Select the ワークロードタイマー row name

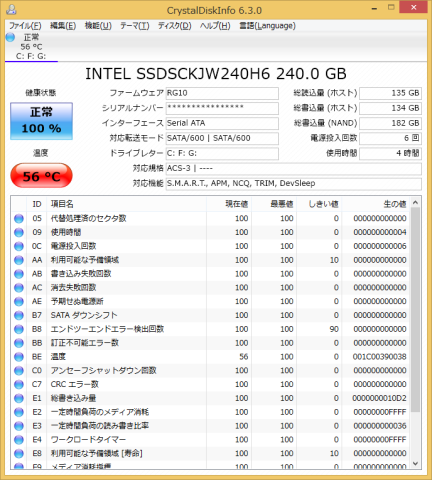tap(88, 440)
